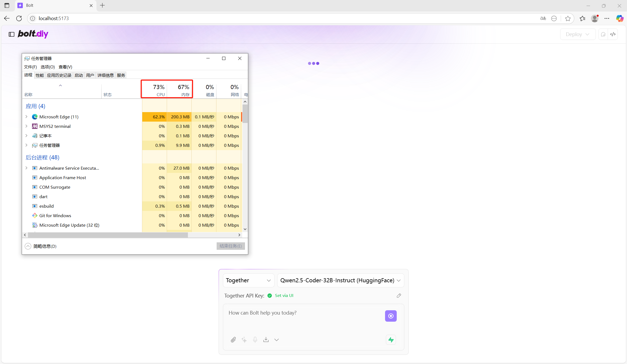Switch to the 应用历史记录 tab
The width and height of the screenshot is (627, 364).
click(x=59, y=75)
